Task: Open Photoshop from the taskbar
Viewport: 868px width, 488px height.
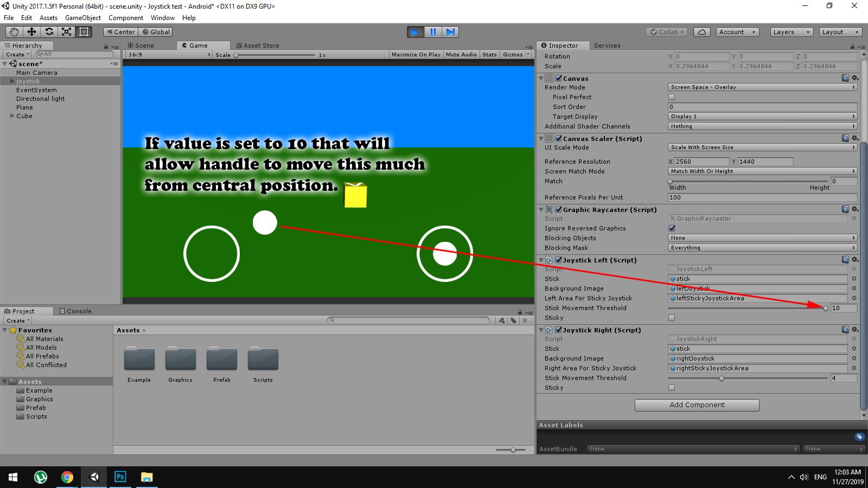Action: 120,477
